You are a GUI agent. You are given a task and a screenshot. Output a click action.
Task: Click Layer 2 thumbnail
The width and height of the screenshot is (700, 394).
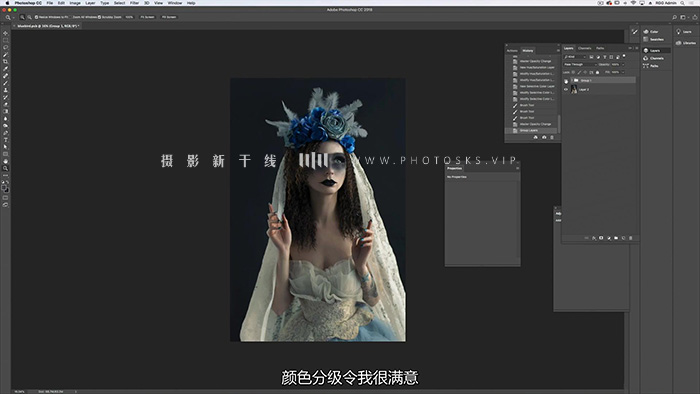pos(574,89)
